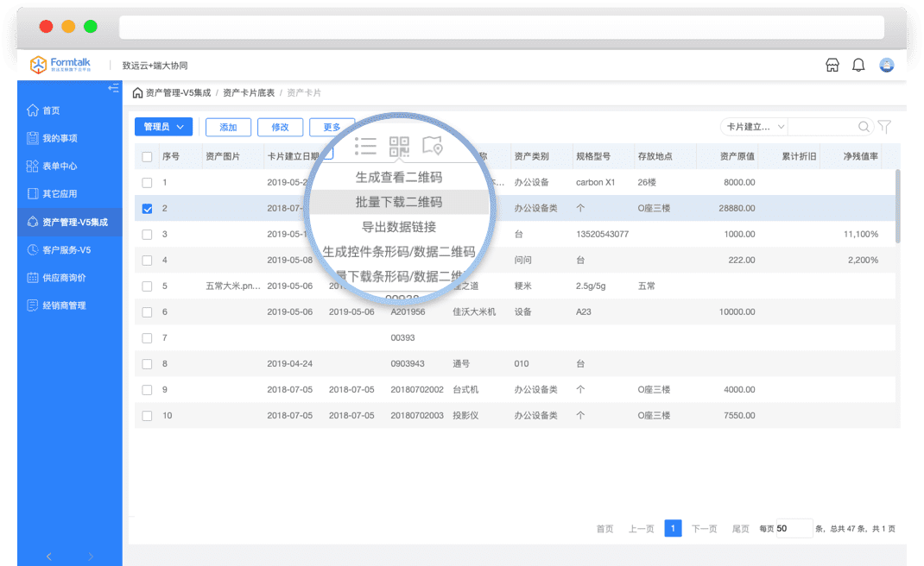This screenshot has width=924, height=566.
Task: Collapse the sidebar with the fold icon
Action: click(x=113, y=88)
